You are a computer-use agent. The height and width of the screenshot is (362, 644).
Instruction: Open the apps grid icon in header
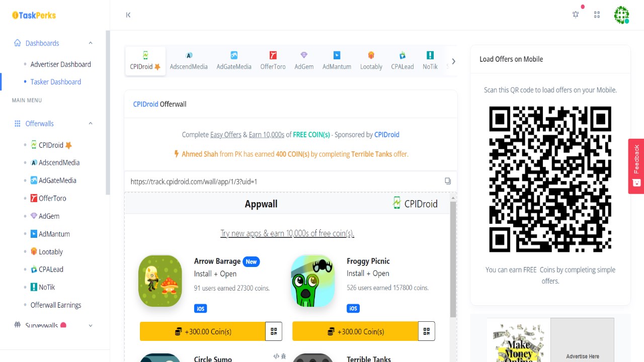[597, 15]
